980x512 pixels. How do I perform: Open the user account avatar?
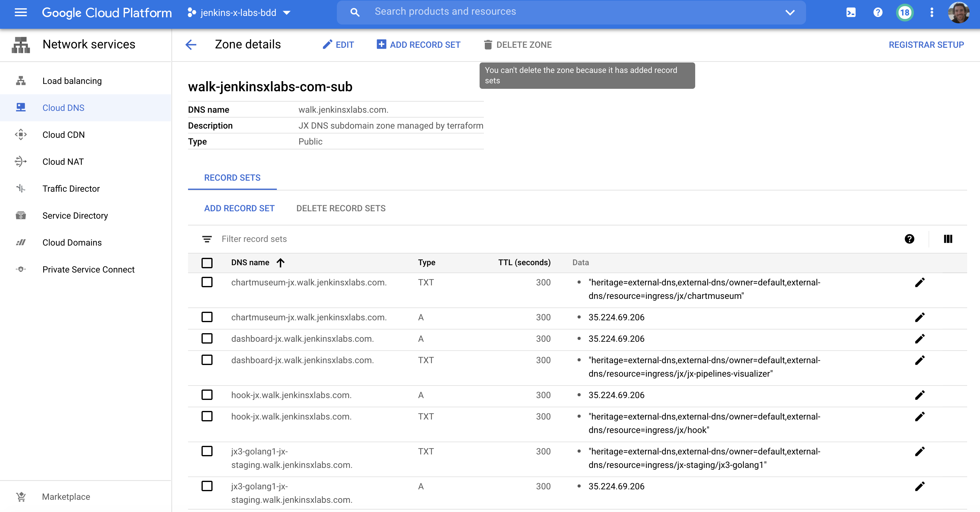959,13
